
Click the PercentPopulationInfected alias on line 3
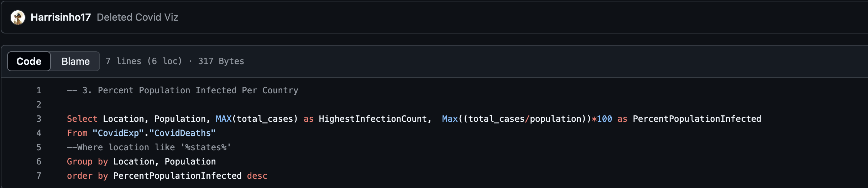click(x=697, y=119)
